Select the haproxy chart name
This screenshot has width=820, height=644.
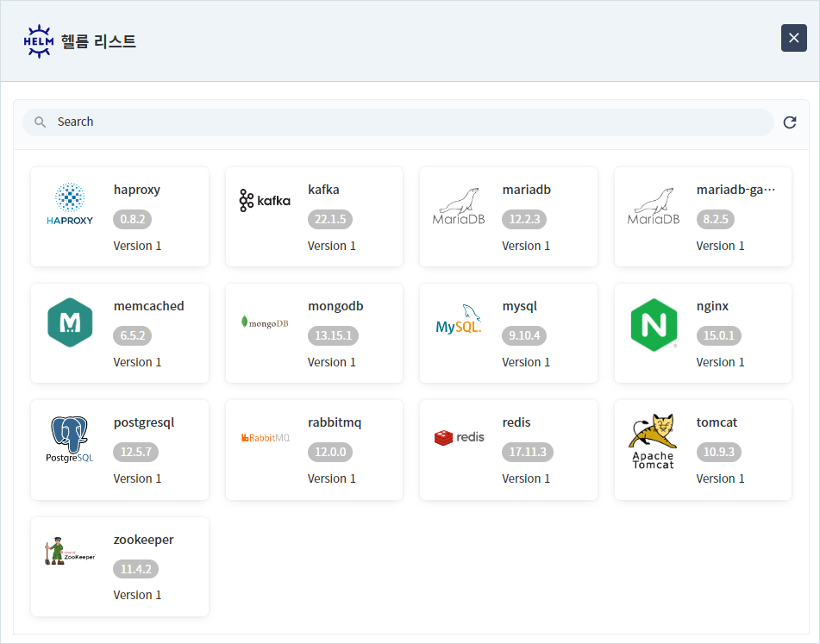click(137, 190)
